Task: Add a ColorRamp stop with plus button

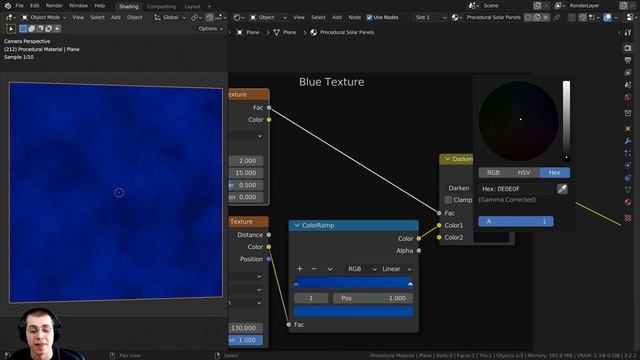Action: click(300, 269)
